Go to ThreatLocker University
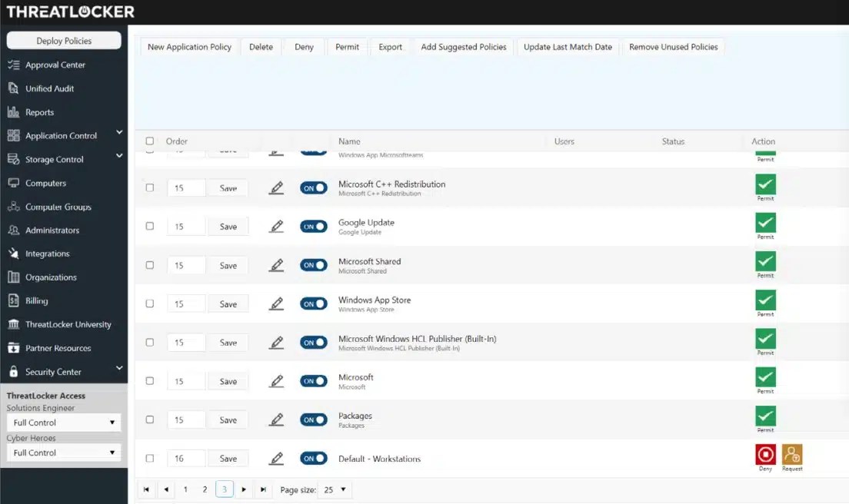Screen dimensions: 849x504 pos(65,324)
